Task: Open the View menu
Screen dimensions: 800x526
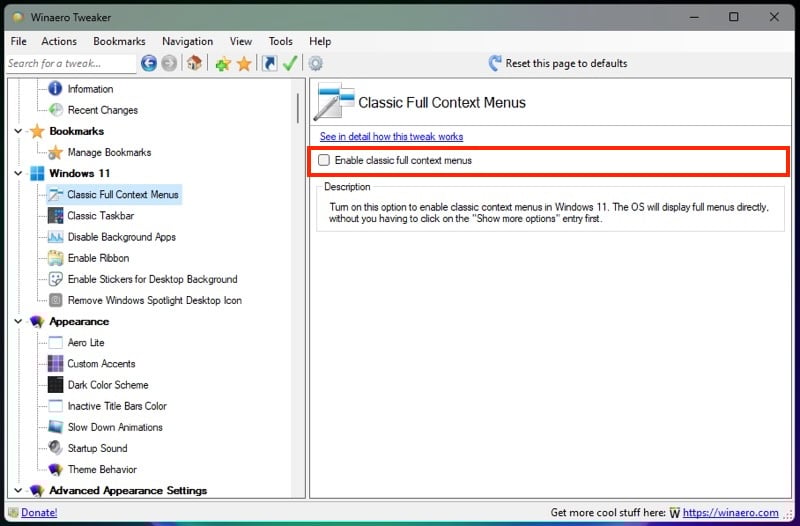Action: tap(241, 41)
